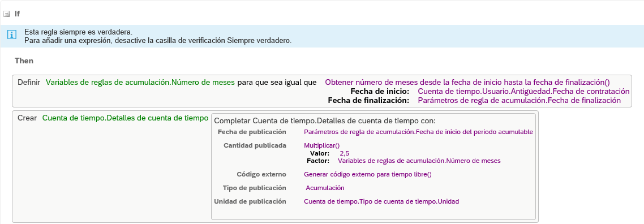Edit Fecha de finalización parameter value
This screenshot has height=224, width=644.
coord(519,100)
